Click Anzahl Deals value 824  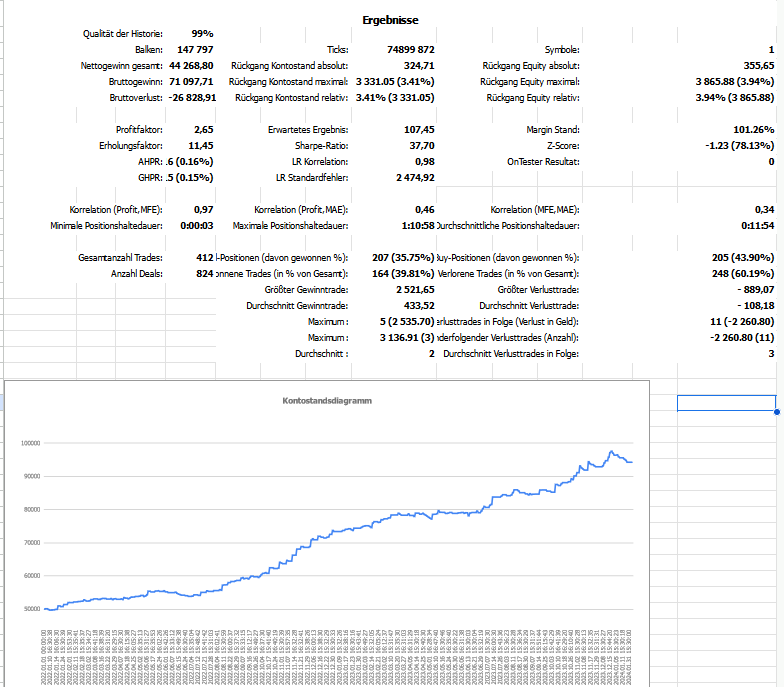click(204, 274)
